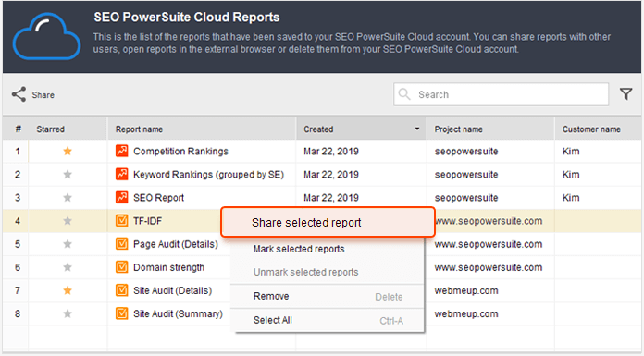
Task: Choose Remove from context menu
Action: (328, 296)
